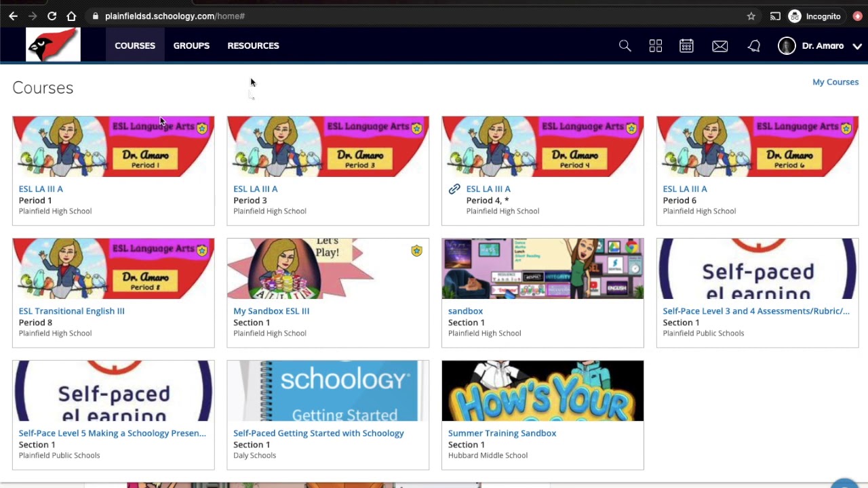868x488 pixels.
Task: Click Daly Schools text
Action: point(254,455)
